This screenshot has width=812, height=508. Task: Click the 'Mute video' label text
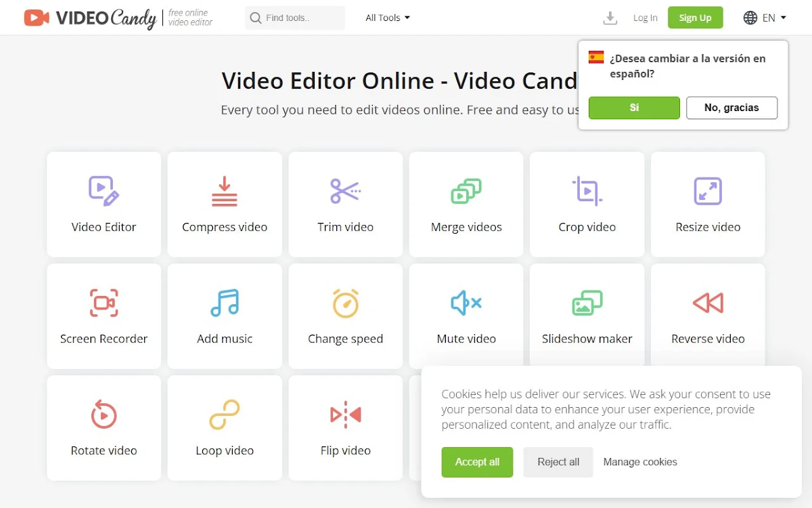pos(466,339)
